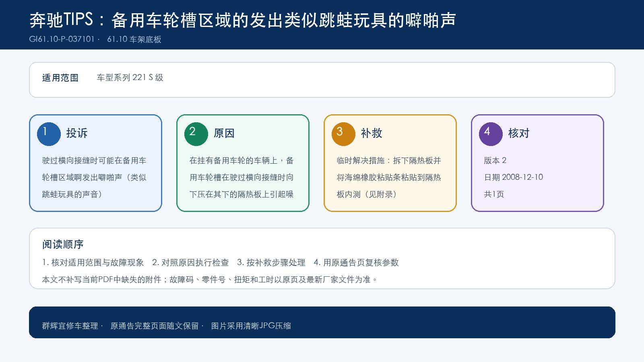Click the 阅读顺序 heading
This screenshot has width=644, height=362.
point(63,244)
